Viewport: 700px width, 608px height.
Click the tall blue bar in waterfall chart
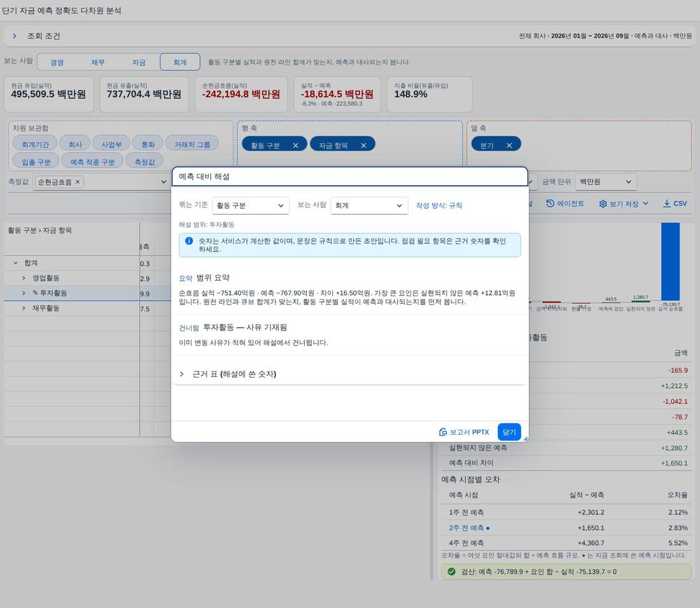pyautogui.click(x=670, y=261)
